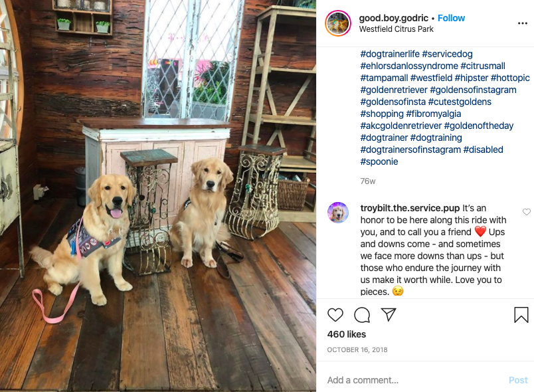Open the three-dot more options menu

[x=523, y=23]
